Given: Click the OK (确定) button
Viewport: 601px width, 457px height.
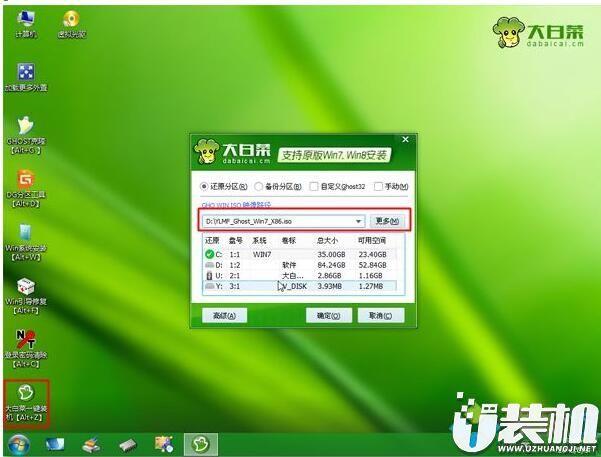Looking at the screenshot, I should pos(328,316).
